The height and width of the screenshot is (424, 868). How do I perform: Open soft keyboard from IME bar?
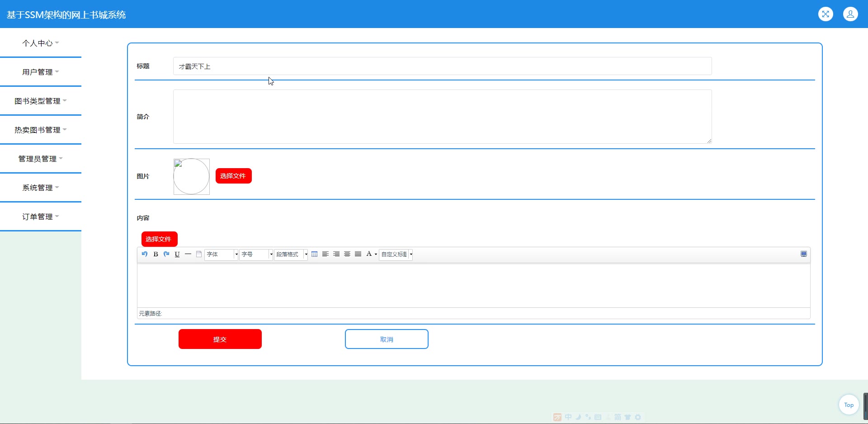point(598,417)
